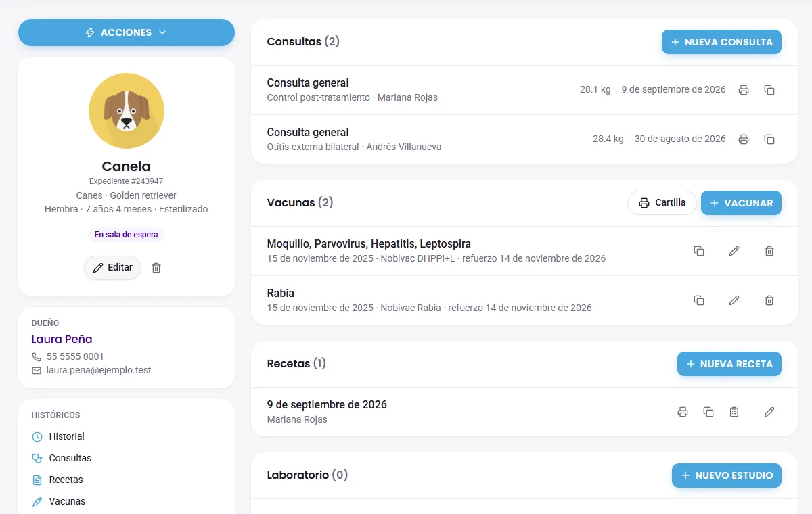Create a prescription with Nueva Receta

tap(729, 364)
